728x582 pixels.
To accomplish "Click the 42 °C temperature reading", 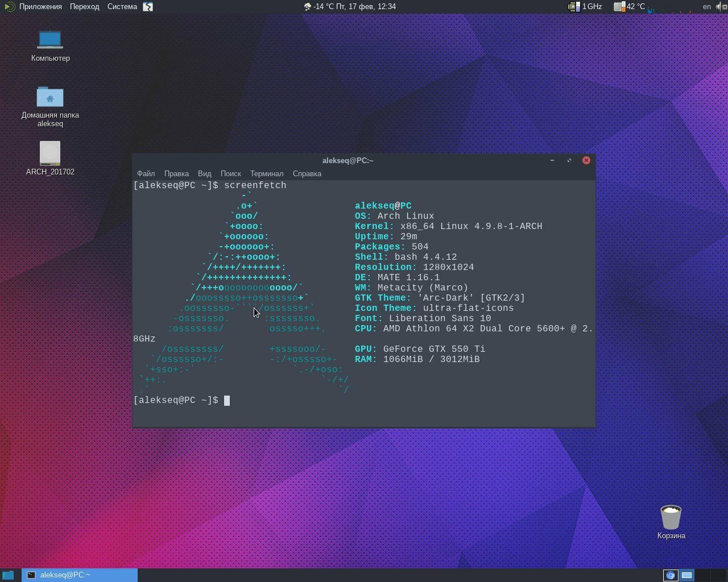I will pyautogui.click(x=636, y=7).
